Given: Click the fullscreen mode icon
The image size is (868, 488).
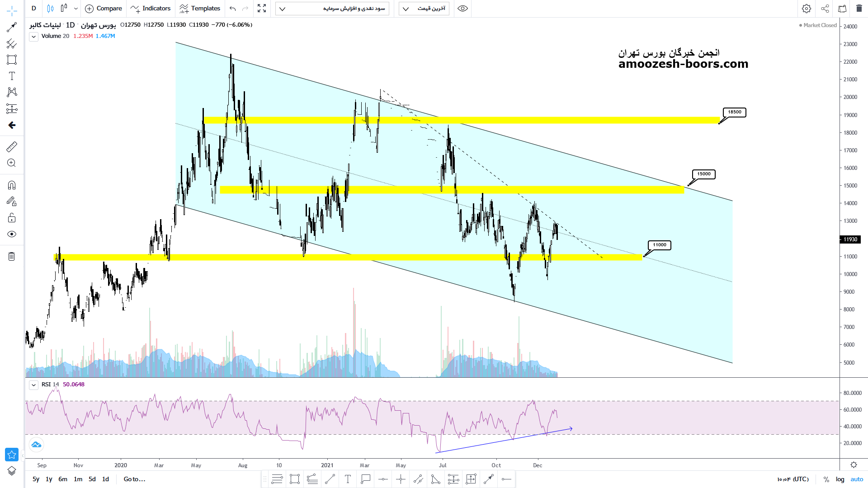Looking at the screenshot, I should pyautogui.click(x=262, y=9).
